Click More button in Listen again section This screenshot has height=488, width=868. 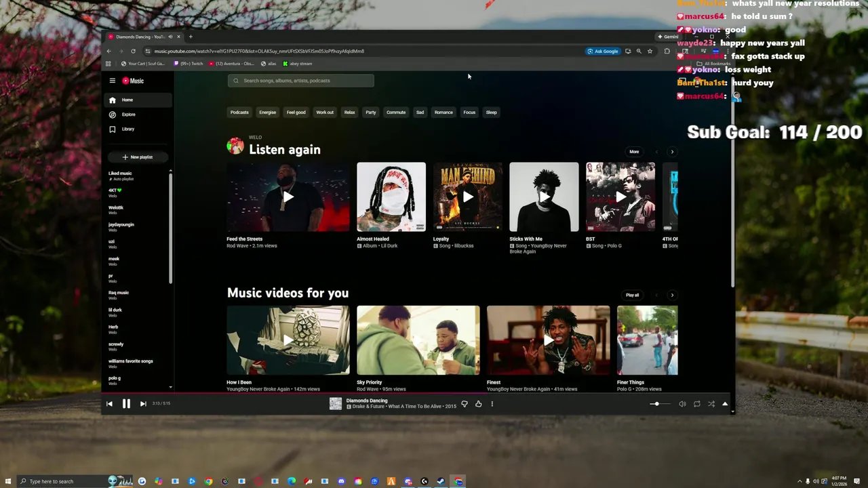[634, 152]
